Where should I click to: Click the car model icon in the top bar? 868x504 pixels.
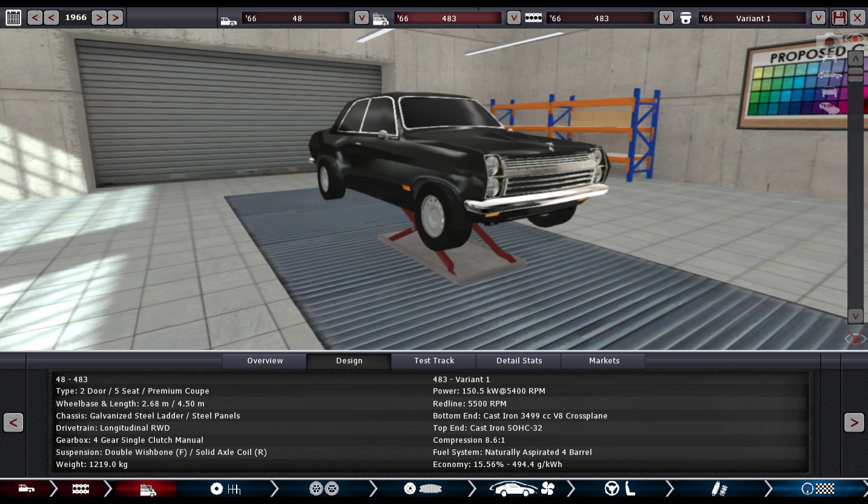[228, 20]
